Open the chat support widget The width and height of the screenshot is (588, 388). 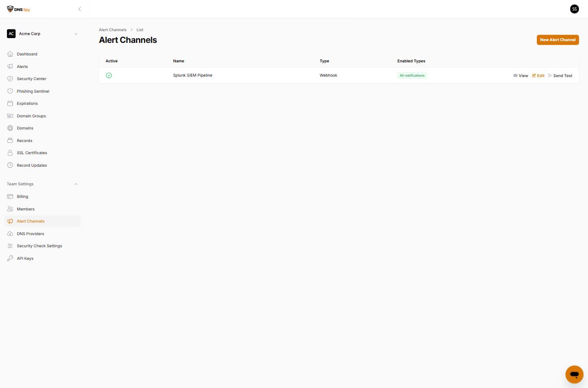[574, 374]
